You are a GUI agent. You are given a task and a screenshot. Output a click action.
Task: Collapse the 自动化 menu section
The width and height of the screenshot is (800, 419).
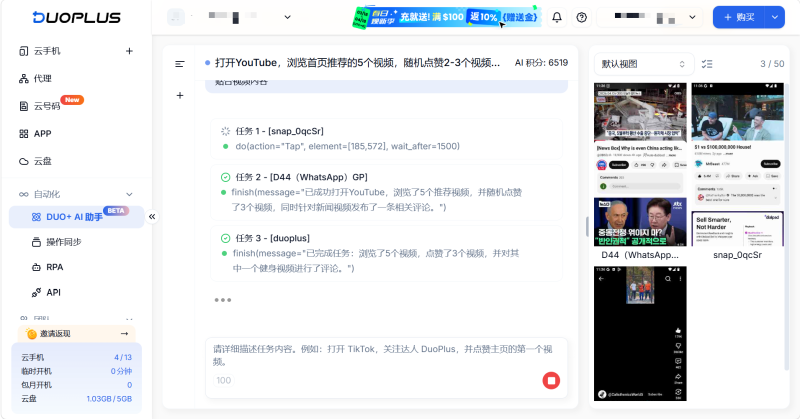129,194
